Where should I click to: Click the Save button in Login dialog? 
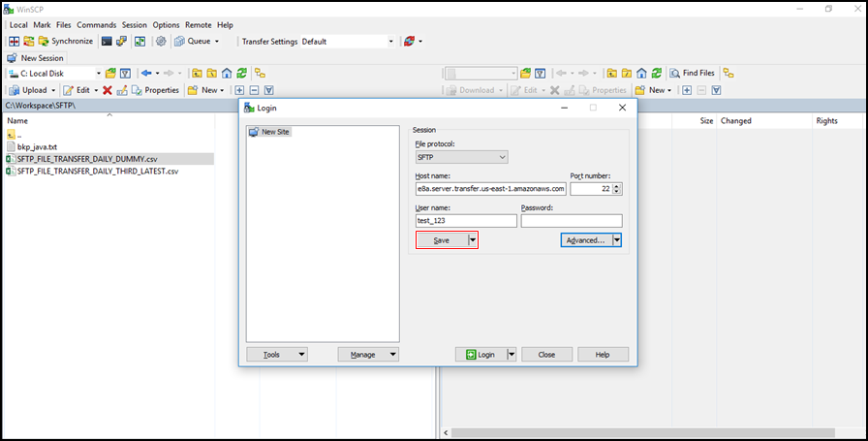(442, 240)
